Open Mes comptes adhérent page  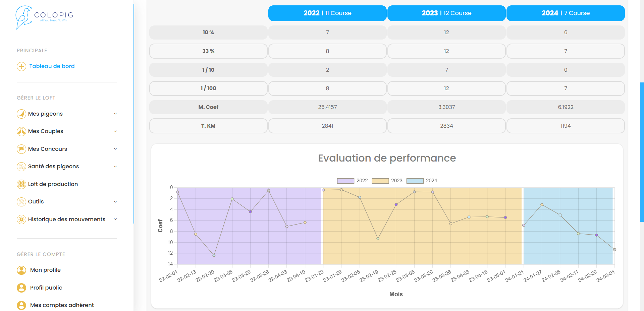pos(62,305)
